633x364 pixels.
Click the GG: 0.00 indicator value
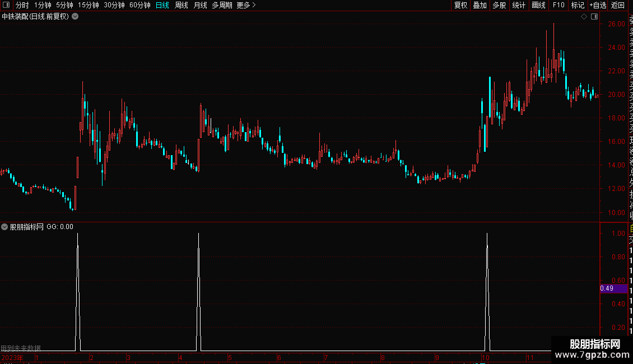[60, 227]
